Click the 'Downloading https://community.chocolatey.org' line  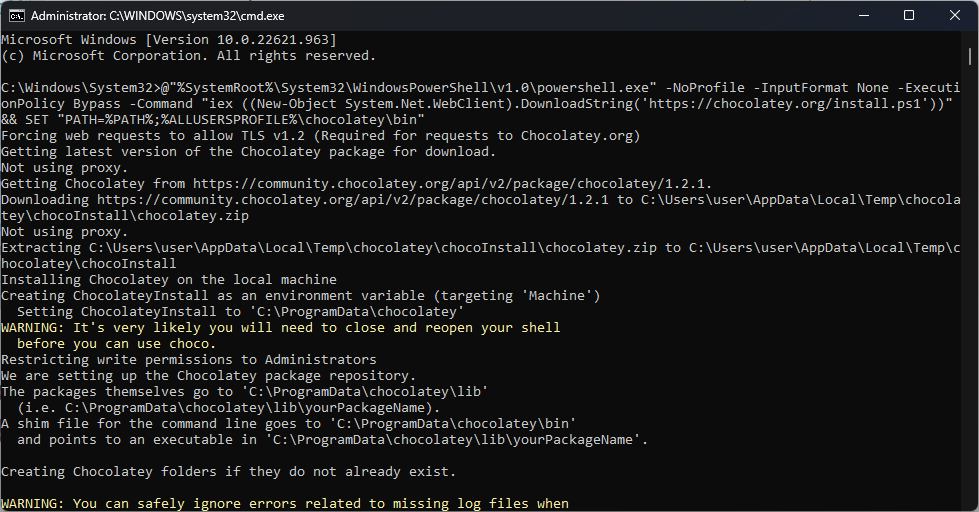pos(481,200)
